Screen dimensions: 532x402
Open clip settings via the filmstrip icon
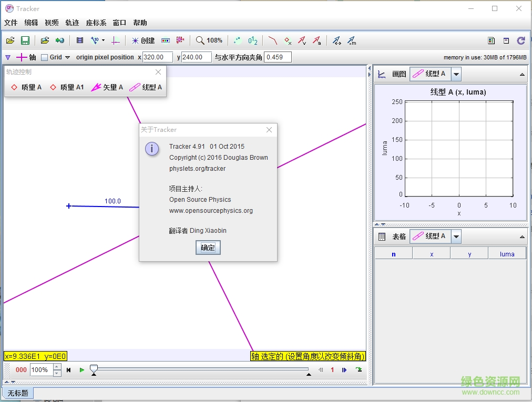80,40
